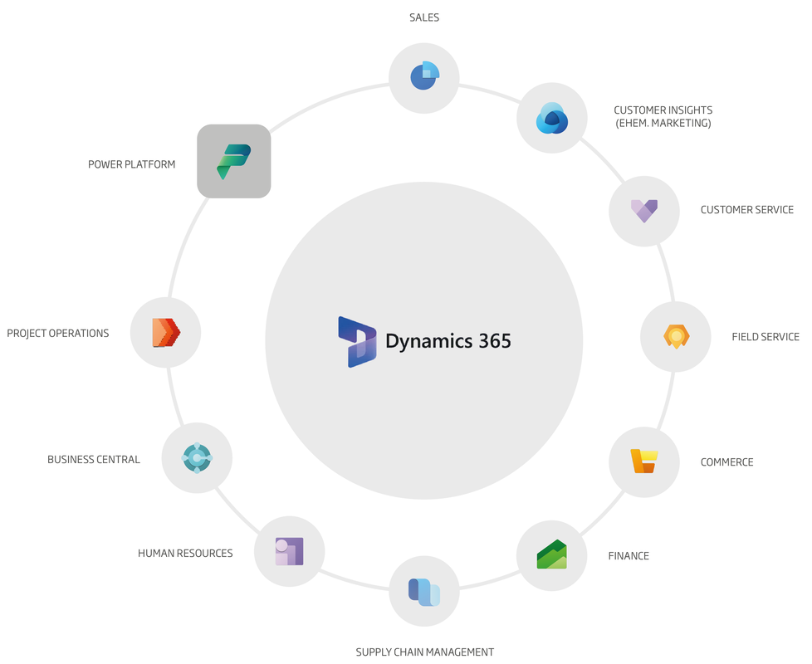Click the POWER PLATFORM label

pos(131,164)
